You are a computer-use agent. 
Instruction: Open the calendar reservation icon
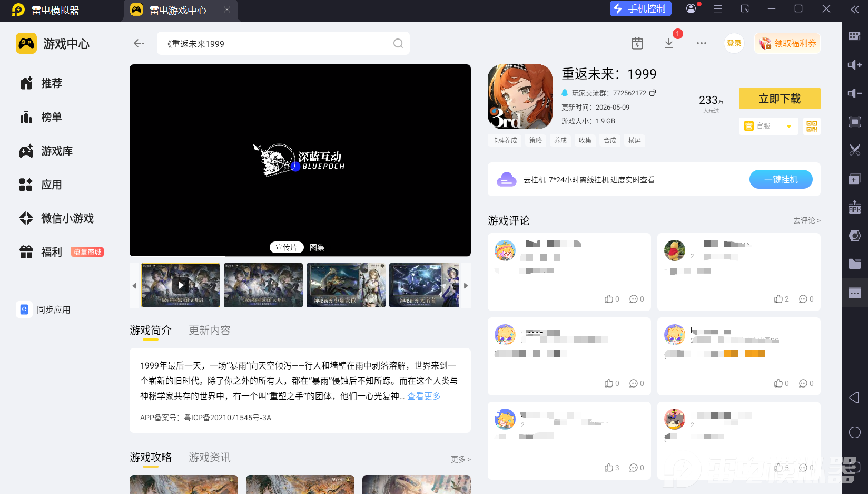point(637,43)
